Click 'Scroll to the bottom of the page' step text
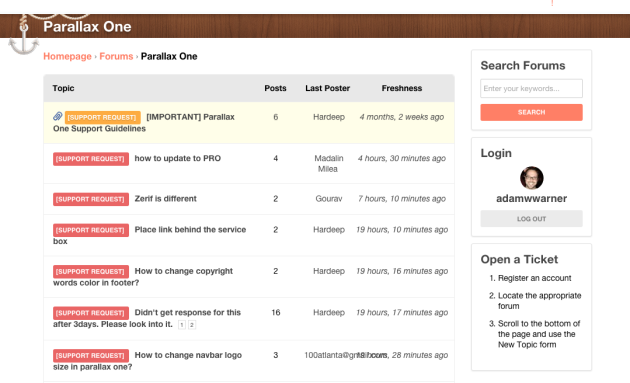Screen dimensions: 630x383 [539, 334]
